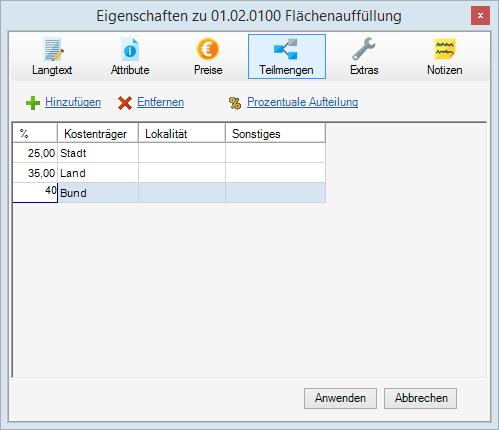Open the Attribute info icon tab
The height and width of the screenshot is (430, 499).
click(130, 49)
